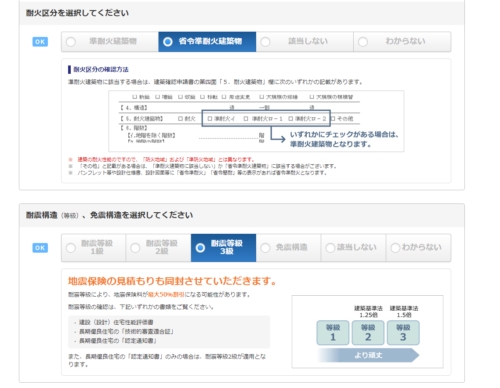The width and height of the screenshot is (500, 388).
Task: Click the 耐震構造、免震構造を選択してください heading
Action: (109, 215)
